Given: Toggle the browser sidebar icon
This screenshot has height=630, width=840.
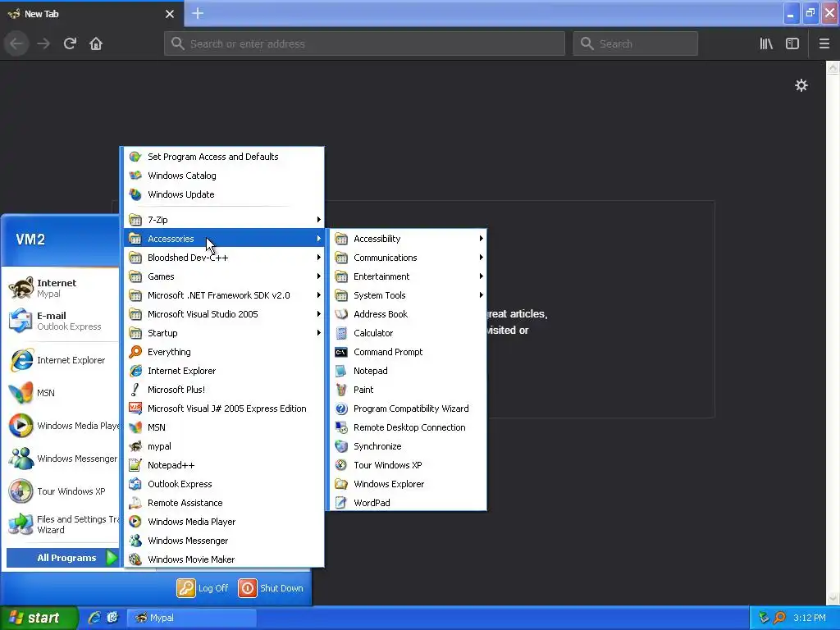Looking at the screenshot, I should click(792, 43).
